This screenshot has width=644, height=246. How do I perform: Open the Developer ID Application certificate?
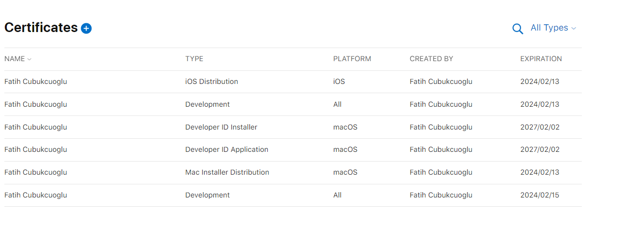coord(226,149)
